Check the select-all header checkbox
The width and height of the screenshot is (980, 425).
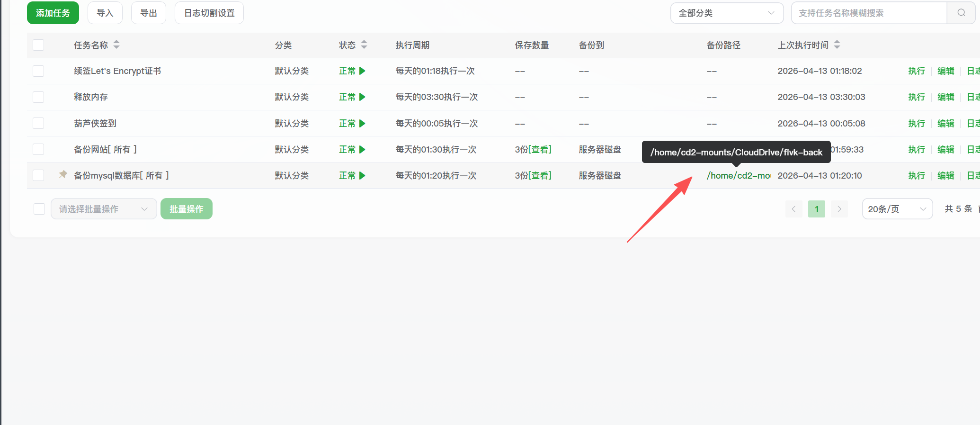coord(38,45)
